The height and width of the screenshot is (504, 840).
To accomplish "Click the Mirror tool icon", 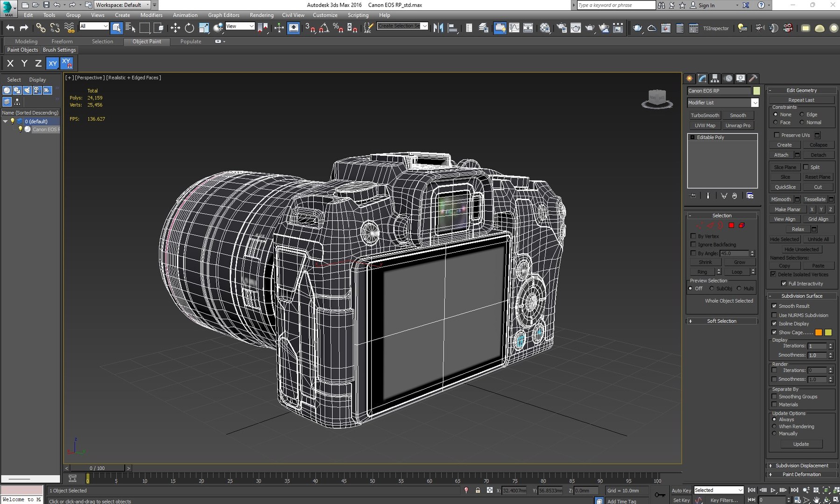I will 438,28.
